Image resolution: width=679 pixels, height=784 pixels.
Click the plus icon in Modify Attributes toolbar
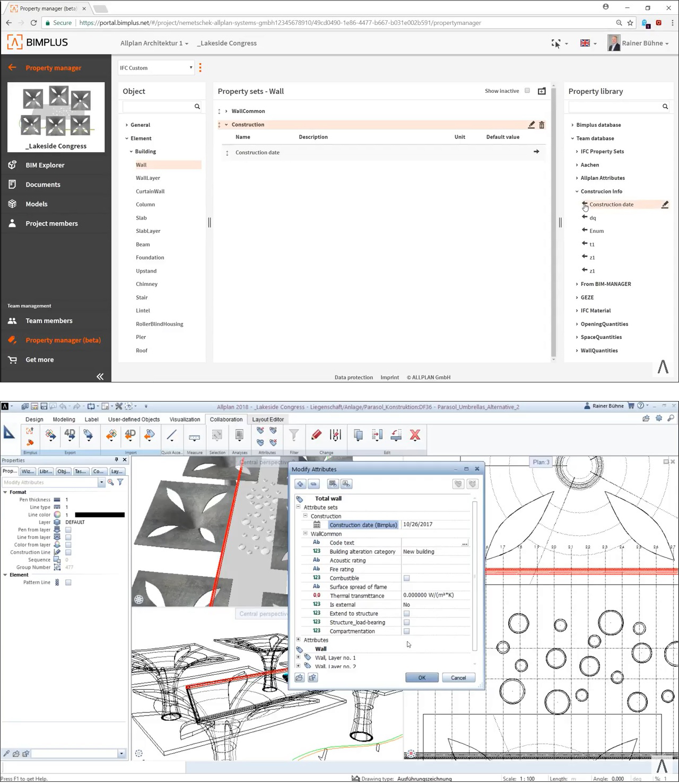(x=301, y=484)
